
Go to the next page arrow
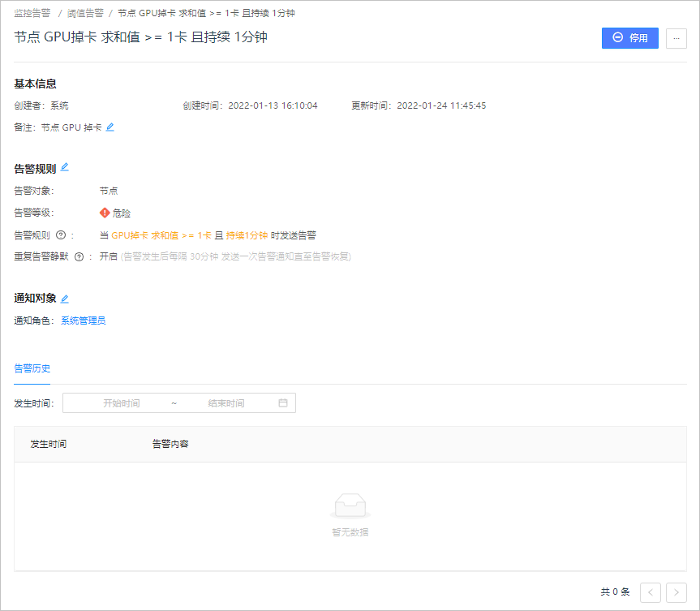[x=676, y=592]
